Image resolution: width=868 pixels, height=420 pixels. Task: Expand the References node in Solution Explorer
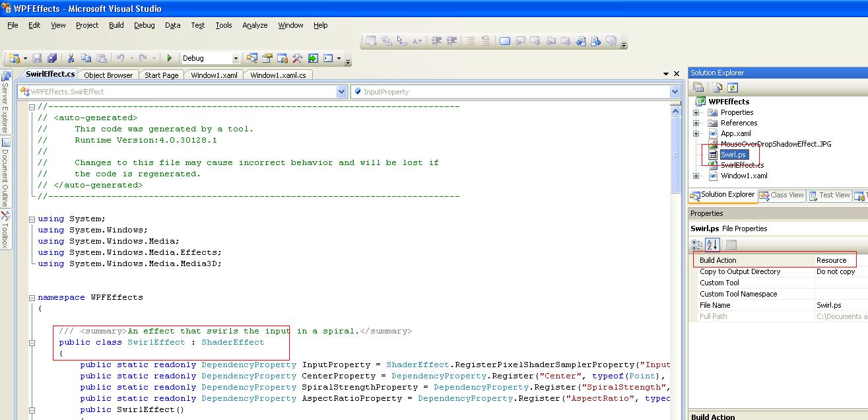pos(696,123)
